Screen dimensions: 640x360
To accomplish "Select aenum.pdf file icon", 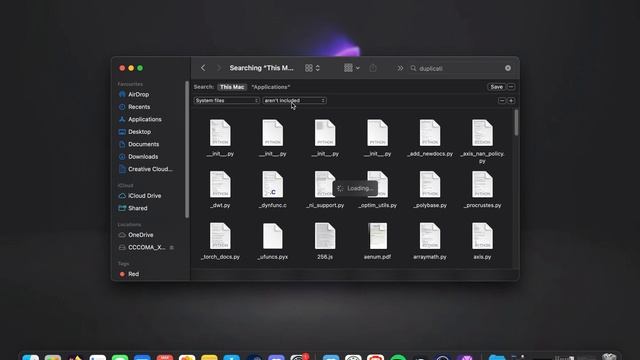I will coord(378,236).
